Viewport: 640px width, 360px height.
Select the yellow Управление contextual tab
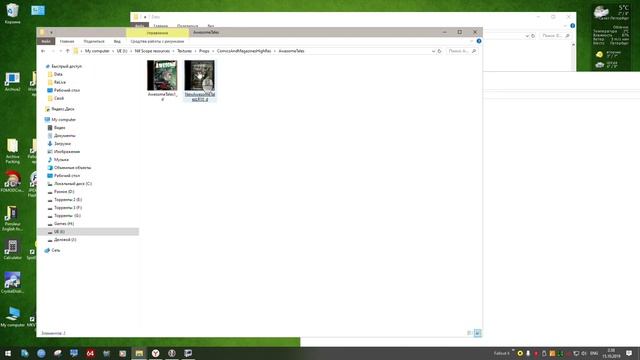pyautogui.click(x=157, y=32)
